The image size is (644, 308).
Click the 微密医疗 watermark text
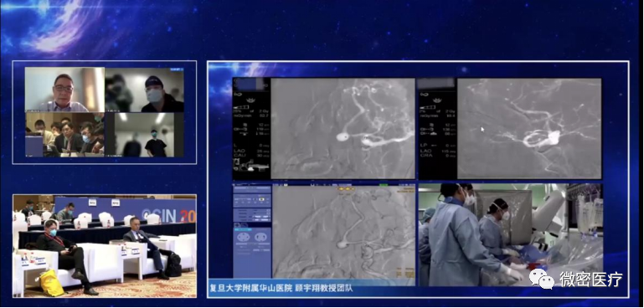pos(590,280)
